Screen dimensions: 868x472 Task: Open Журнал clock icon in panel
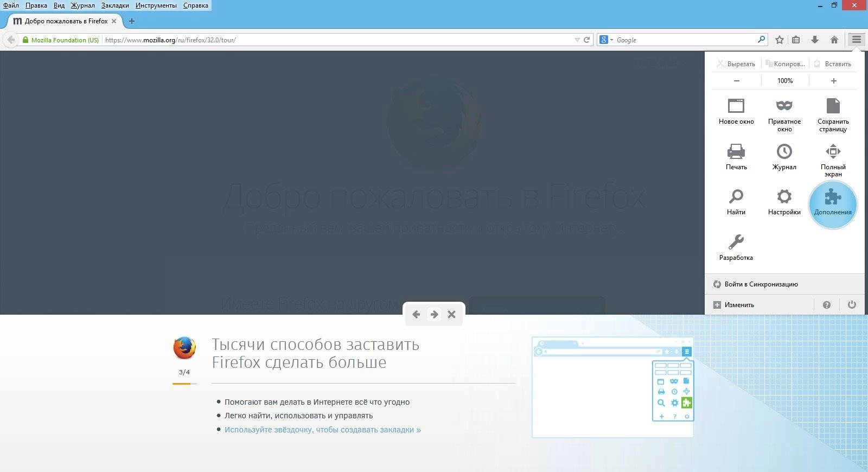click(x=784, y=157)
